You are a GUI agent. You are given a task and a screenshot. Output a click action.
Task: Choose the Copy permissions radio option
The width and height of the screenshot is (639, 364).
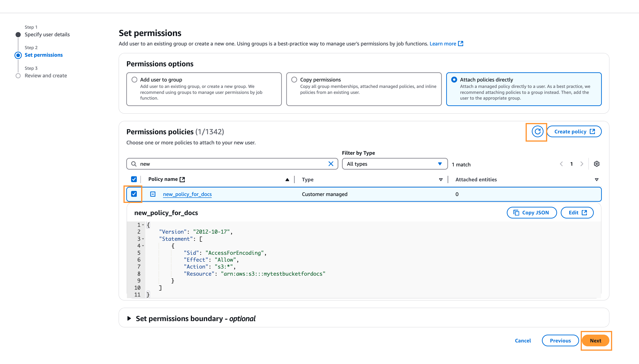[294, 79]
